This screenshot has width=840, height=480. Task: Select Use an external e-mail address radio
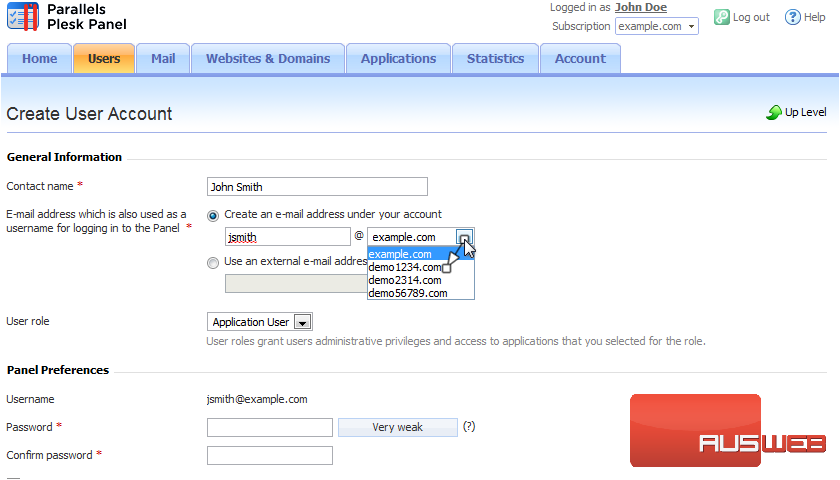tap(213, 262)
